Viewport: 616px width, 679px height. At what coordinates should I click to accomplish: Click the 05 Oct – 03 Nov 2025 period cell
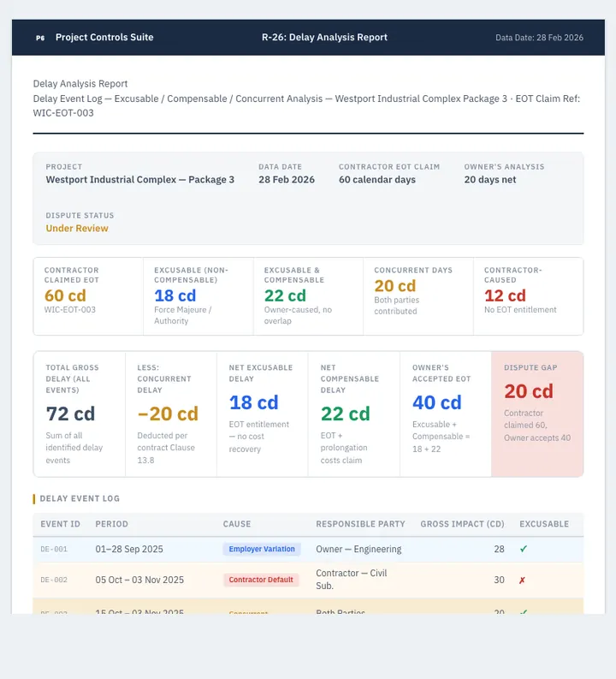coord(139,580)
